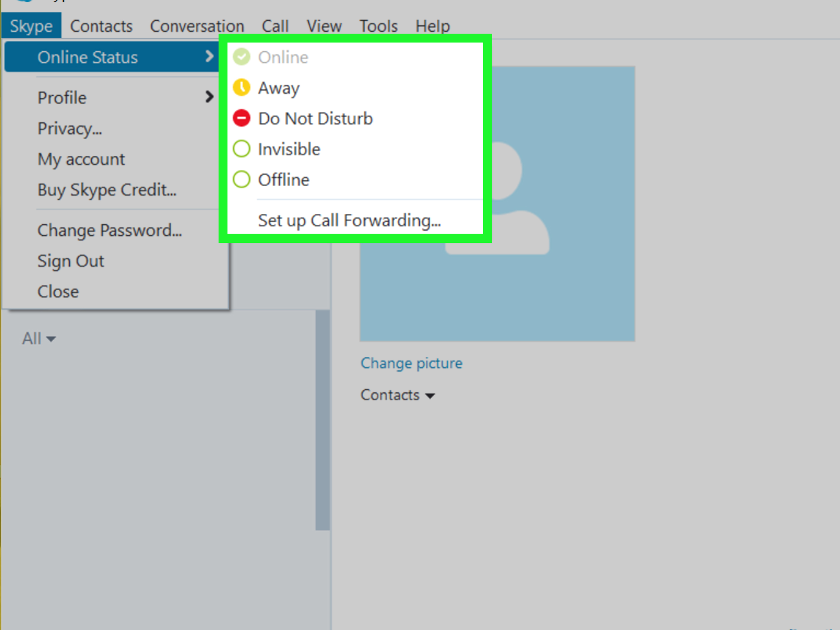840x630 pixels.
Task: Open the All contacts filter dropdown
Action: pos(39,338)
